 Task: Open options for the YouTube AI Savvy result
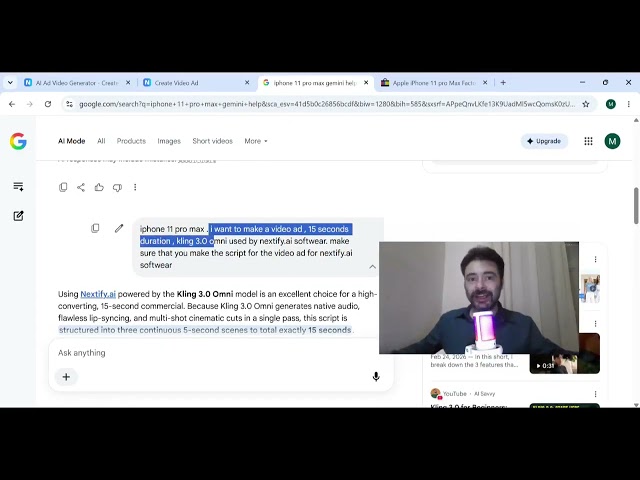pyautogui.click(x=595, y=394)
